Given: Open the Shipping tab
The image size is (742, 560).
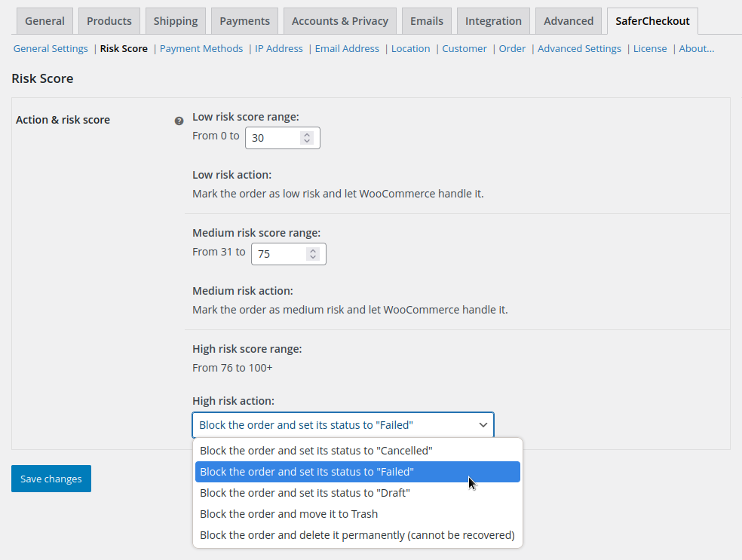Looking at the screenshot, I should [x=176, y=21].
